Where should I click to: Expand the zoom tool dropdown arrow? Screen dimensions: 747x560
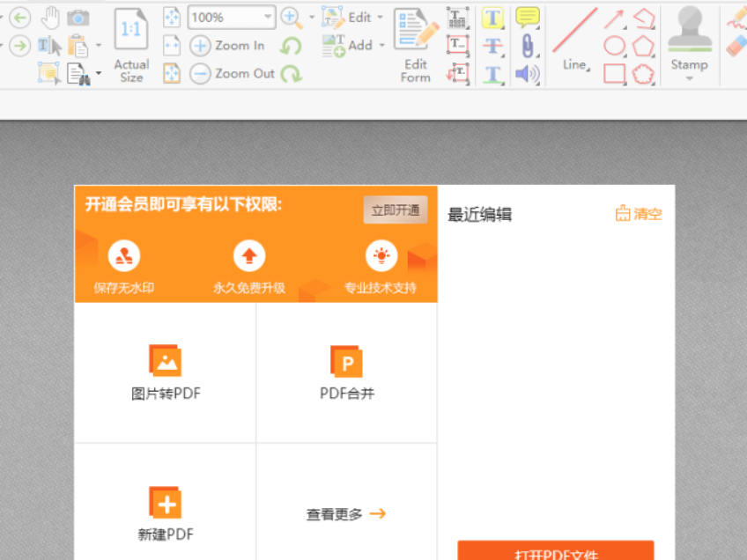[312, 17]
